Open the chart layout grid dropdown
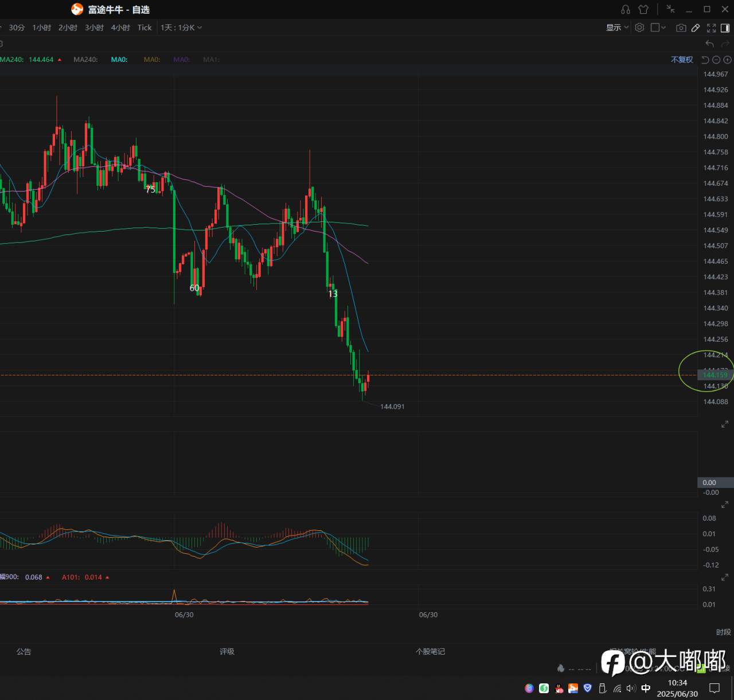This screenshot has height=700, width=734. (658, 28)
